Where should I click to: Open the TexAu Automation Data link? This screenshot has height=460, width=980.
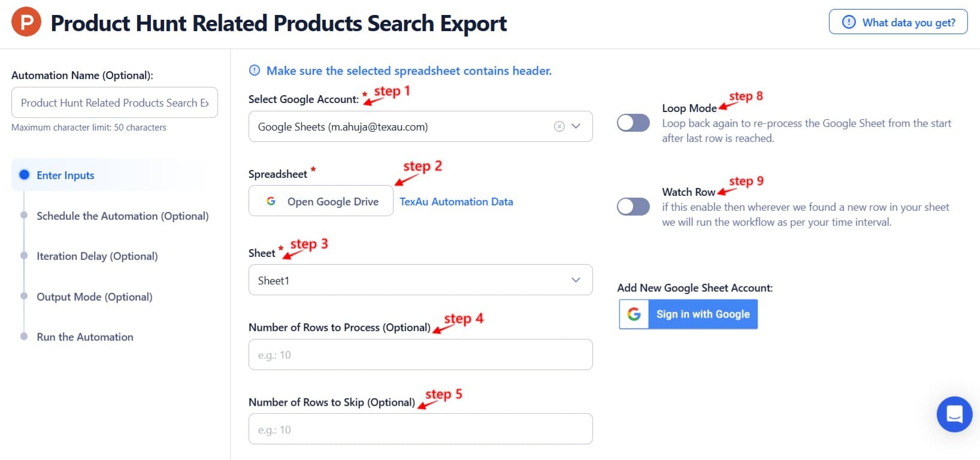click(x=456, y=201)
